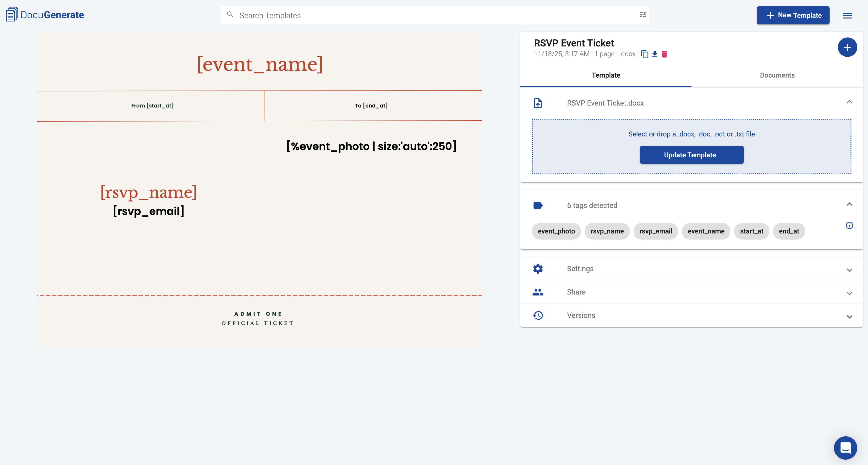View tag information via the info icon

(850, 225)
